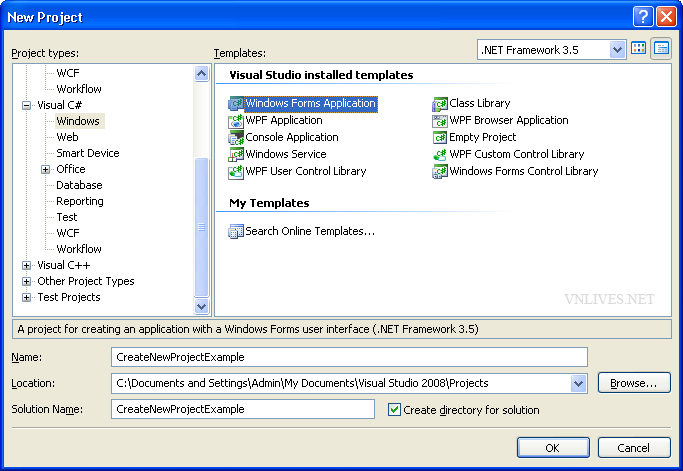Open the .NET Framework 3.5 version dropdown
The image size is (683, 471).
(x=617, y=50)
